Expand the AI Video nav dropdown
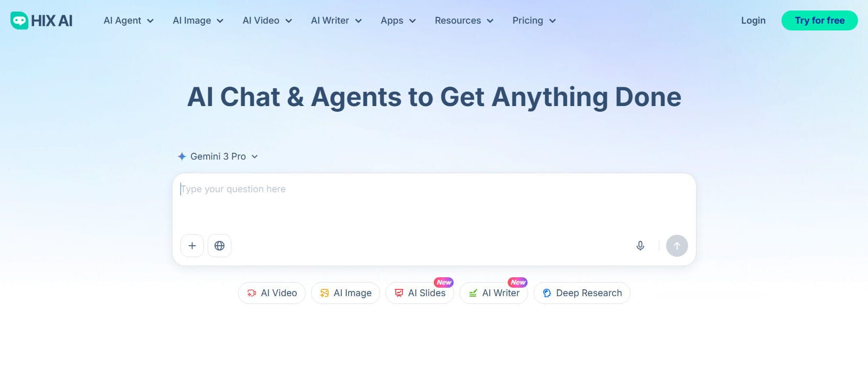Viewport: 868px width, 388px height. point(267,20)
